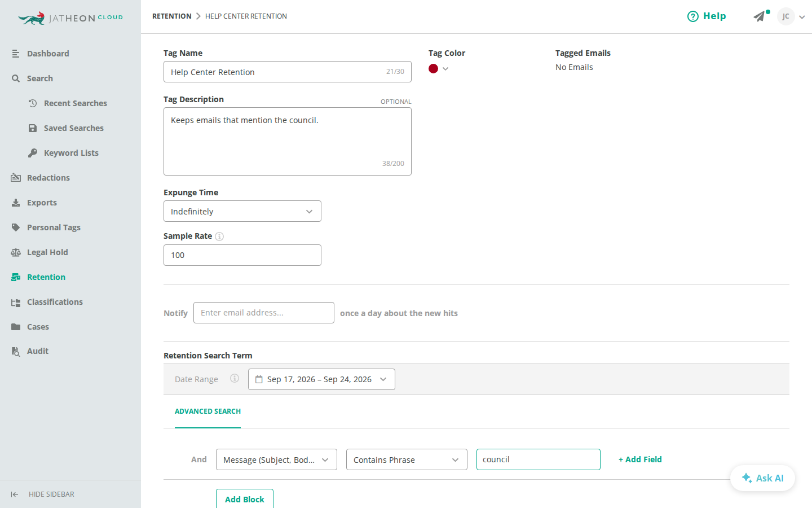Click the red Tag Color swatch
Screen dimensions: 812x508
433,69
